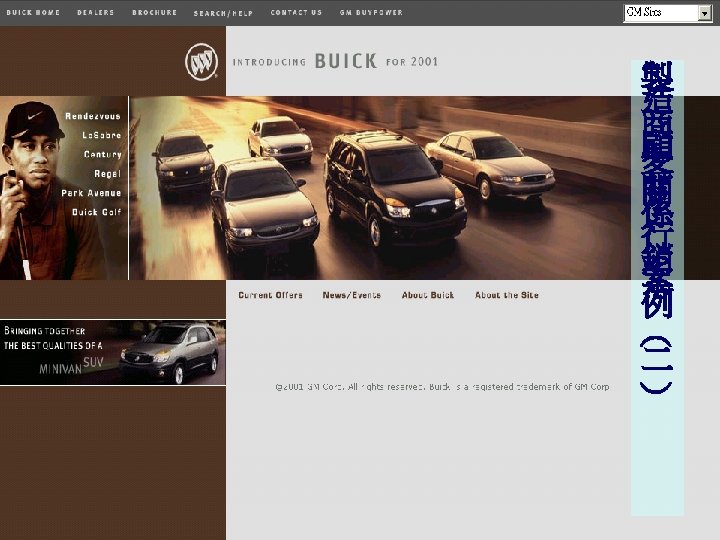Open the Dealers menu item
The width and height of the screenshot is (720, 540).
[96, 12]
